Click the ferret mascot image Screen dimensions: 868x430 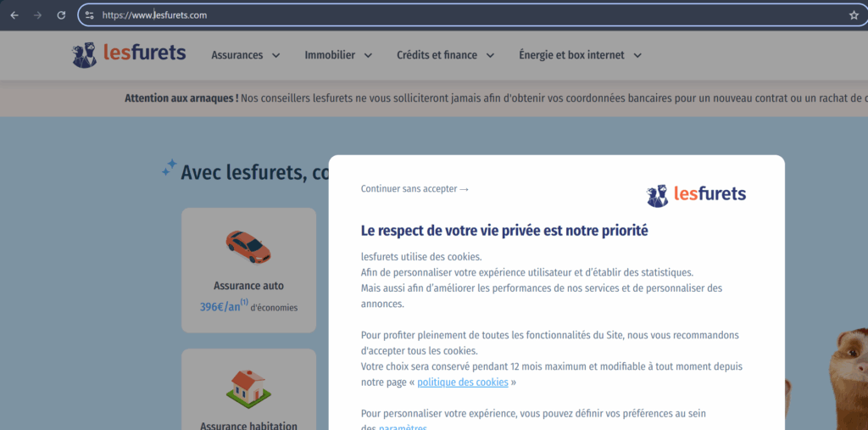coord(849,379)
